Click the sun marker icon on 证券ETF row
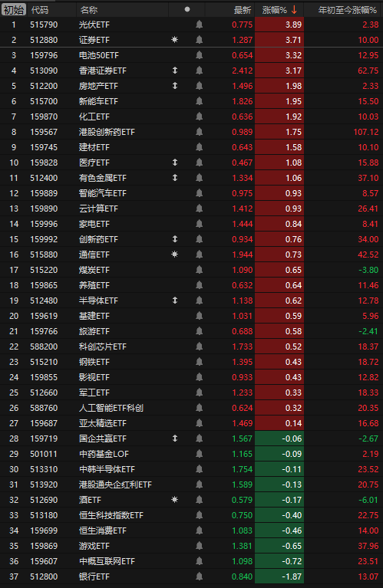Image resolution: width=383 pixels, height=588 pixels. [x=174, y=40]
